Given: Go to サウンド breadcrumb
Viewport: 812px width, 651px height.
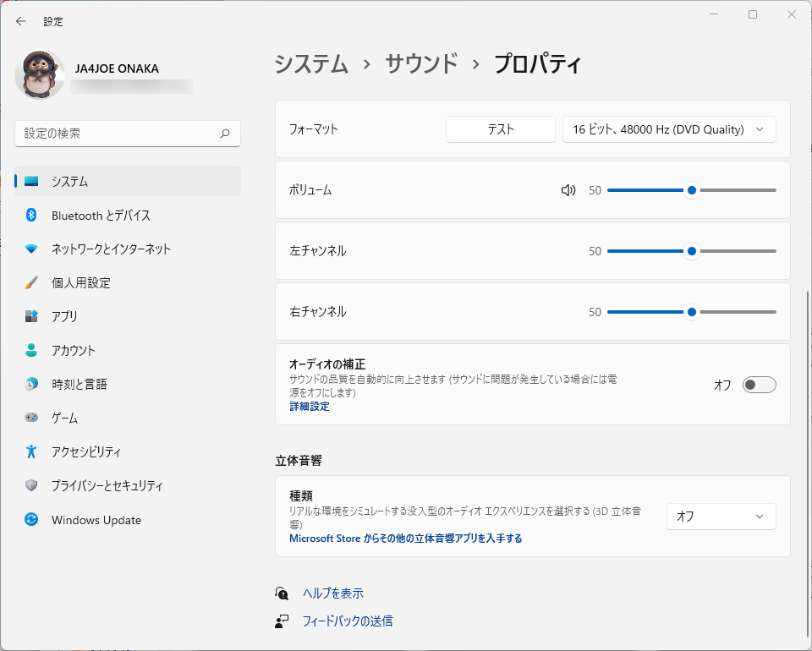Looking at the screenshot, I should click(x=421, y=63).
